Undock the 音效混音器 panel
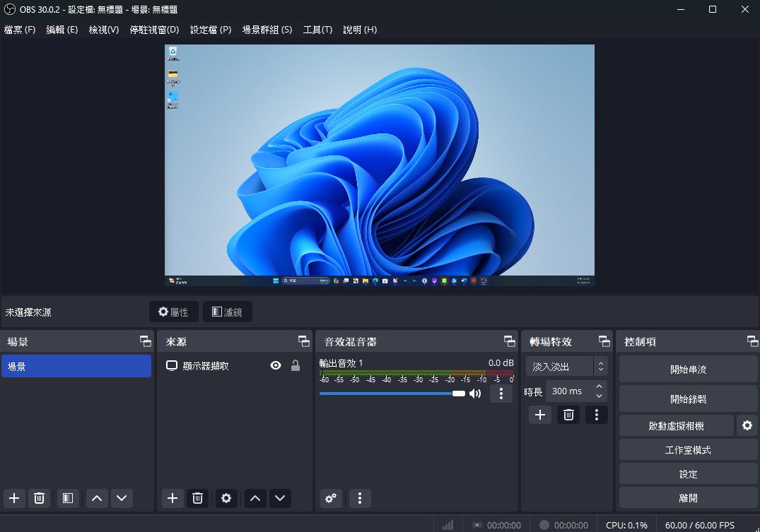This screenshot has height=532, width=760. [509, 341]
